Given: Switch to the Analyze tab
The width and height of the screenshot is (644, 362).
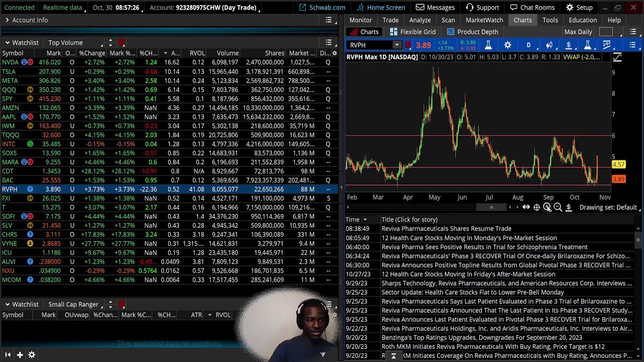Looking at the screenshot, I should pyautogui.click(x=420, y=20).
